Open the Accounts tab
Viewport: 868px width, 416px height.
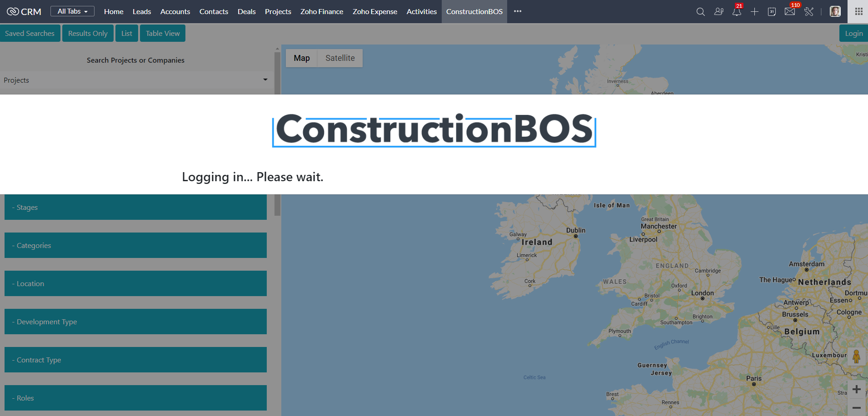point(175,11)
